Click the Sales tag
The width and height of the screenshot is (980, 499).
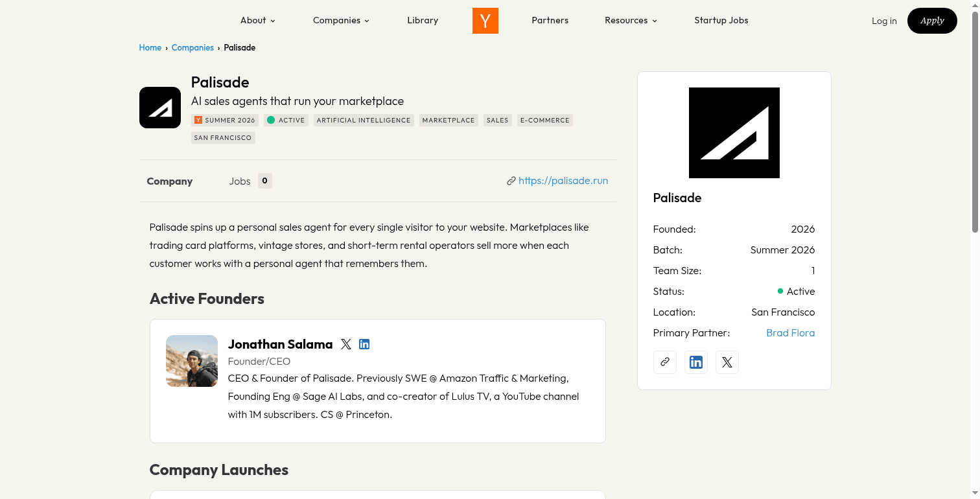click(498, 120)
